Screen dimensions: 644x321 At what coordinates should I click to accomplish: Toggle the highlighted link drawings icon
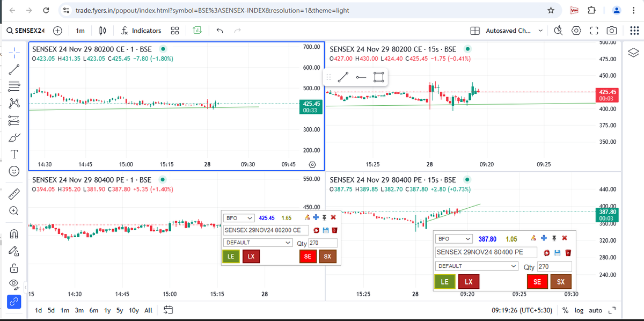14,302
